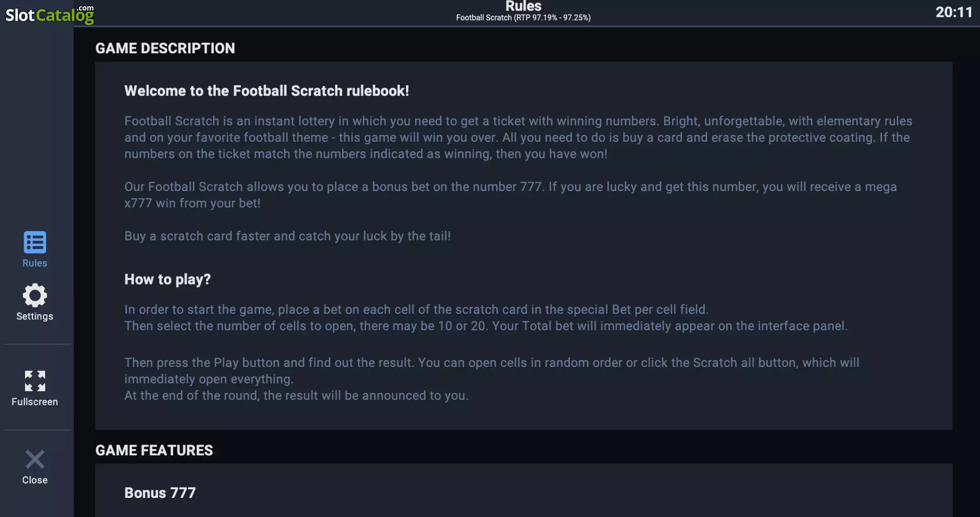Viewport: 980px width, 517px height.
Task: Select the Rules label in sidebar
Action: point(35,263)
